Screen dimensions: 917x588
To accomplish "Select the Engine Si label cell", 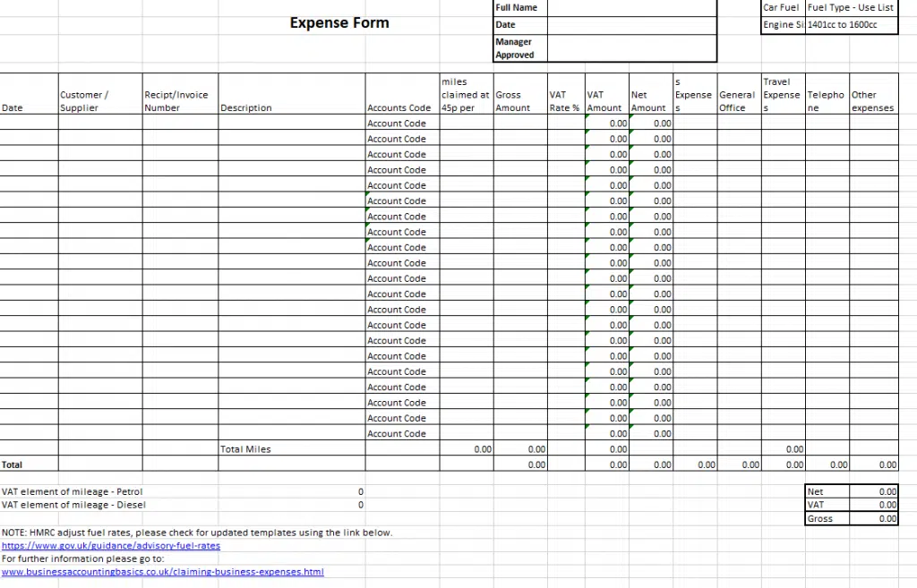I will click(783, 24).
